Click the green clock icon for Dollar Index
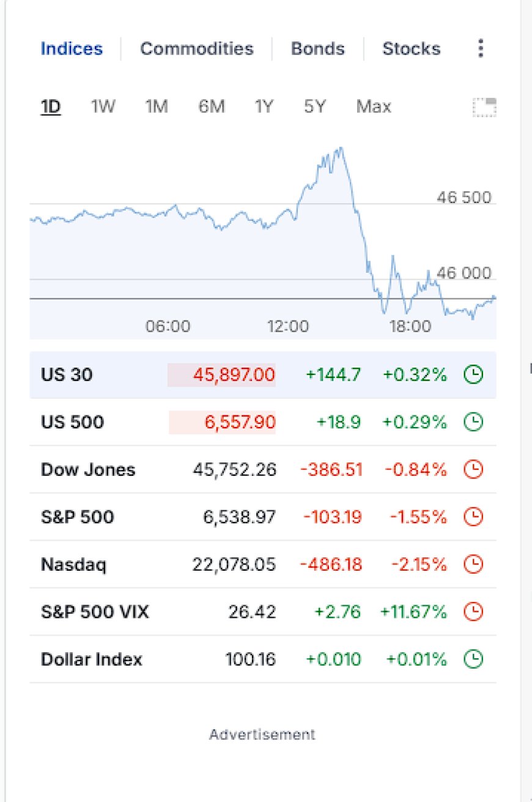The image size is (532, 802). 474,659
